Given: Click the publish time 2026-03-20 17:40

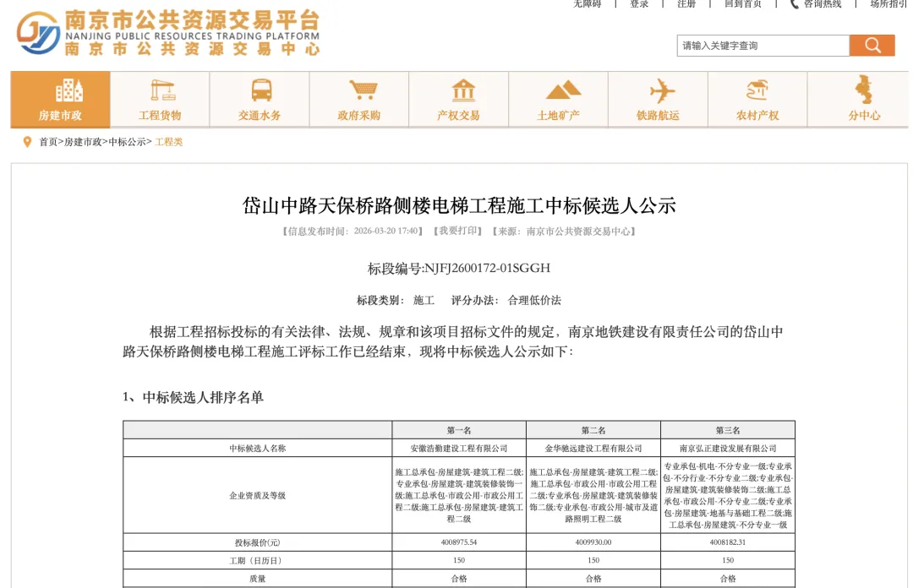Looking at the screenshot, I should tap(385, 231).
